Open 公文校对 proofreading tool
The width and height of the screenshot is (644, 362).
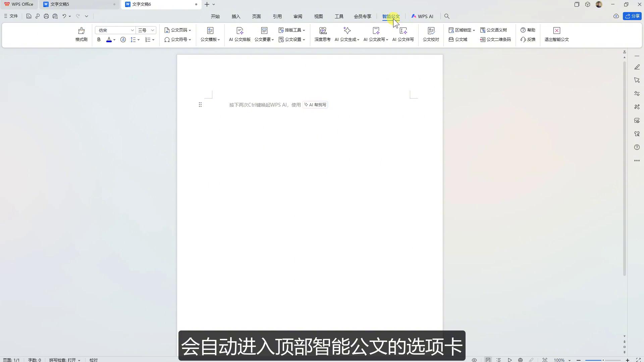tap(431, 35)
